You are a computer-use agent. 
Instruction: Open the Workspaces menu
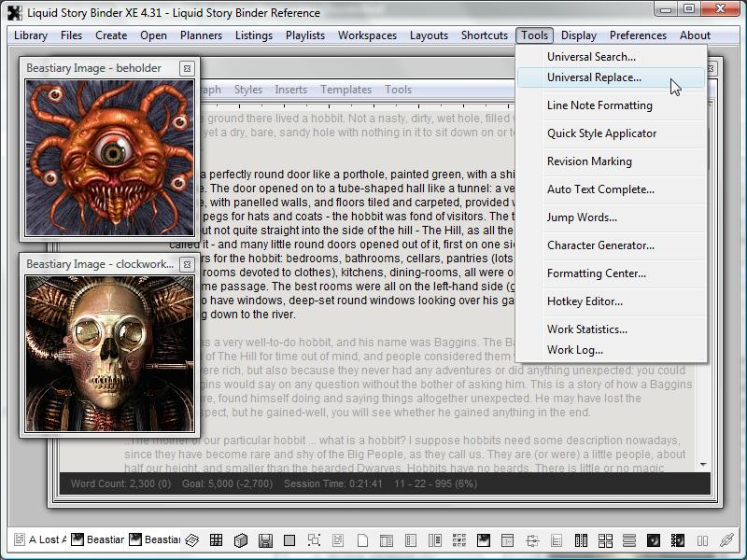click(367, 35)
